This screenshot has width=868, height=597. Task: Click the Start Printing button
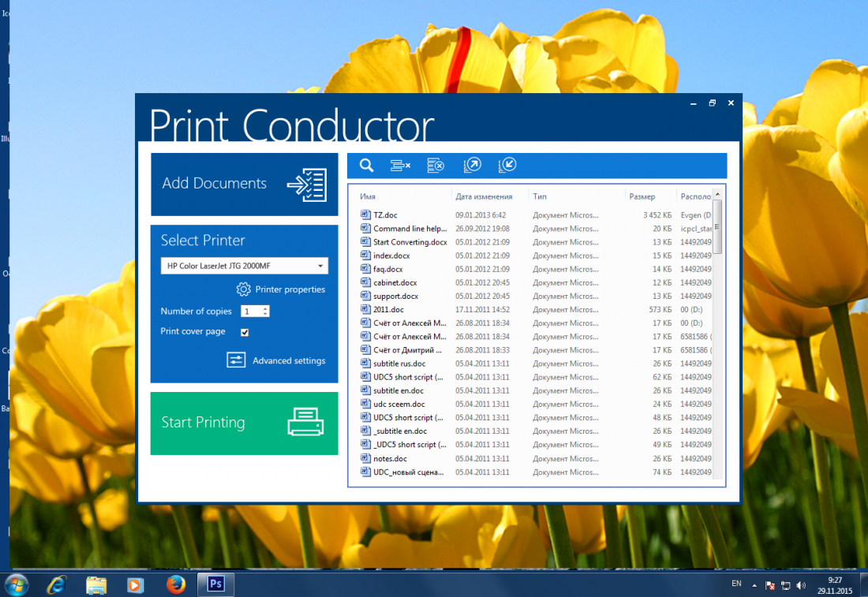coord(244,423)
